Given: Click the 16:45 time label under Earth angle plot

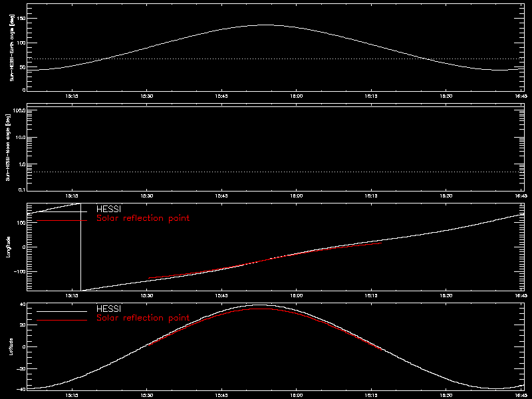Looking at the screenshot, I should tap(521, 96).
